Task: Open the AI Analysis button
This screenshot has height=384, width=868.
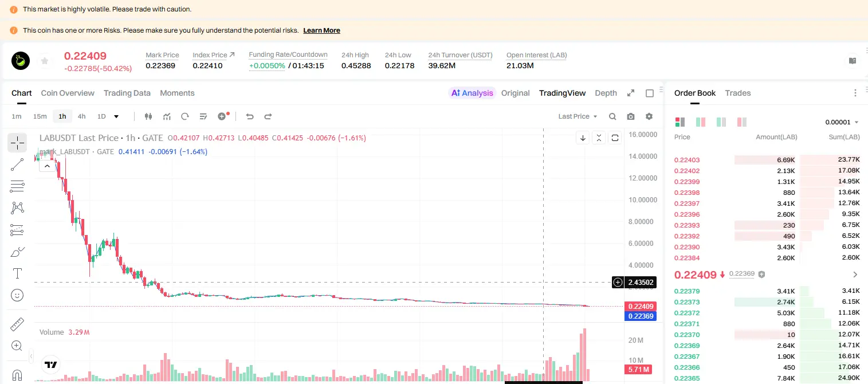Action: pos(472,93)
